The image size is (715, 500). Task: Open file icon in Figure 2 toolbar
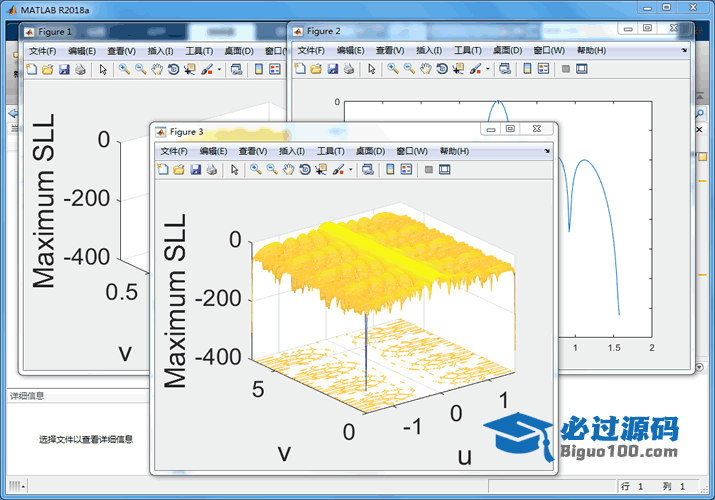coord(316,69)
